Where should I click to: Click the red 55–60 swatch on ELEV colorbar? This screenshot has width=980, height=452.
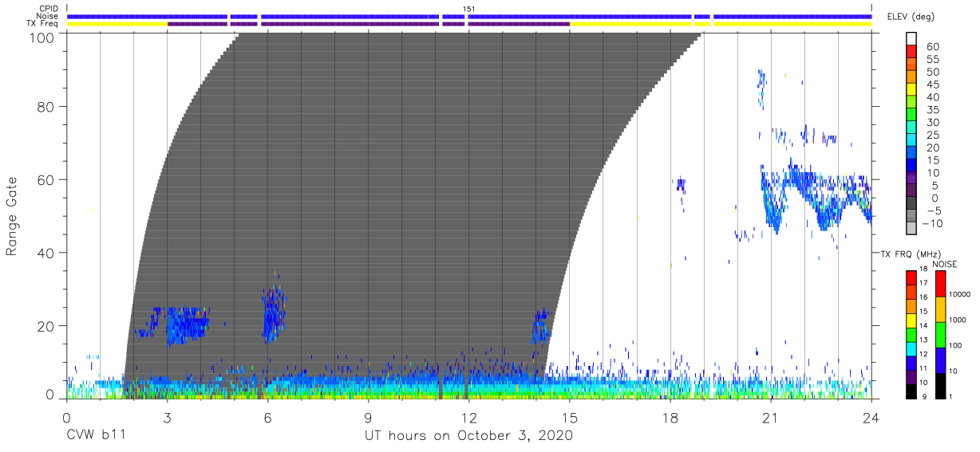tap(911, 53)
